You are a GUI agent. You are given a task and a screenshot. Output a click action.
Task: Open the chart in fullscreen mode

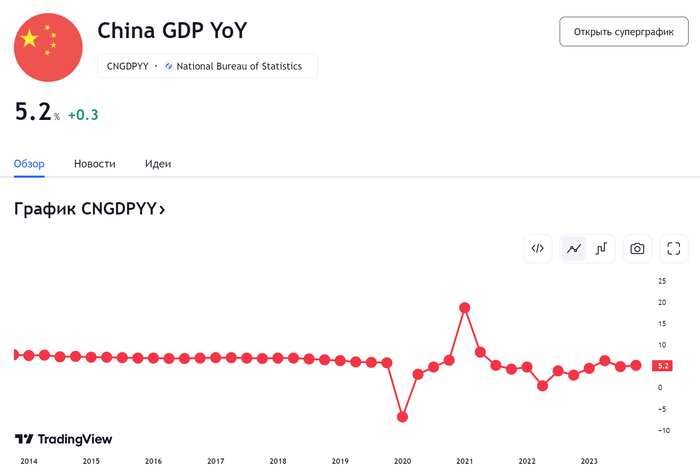tap(673, 249)
